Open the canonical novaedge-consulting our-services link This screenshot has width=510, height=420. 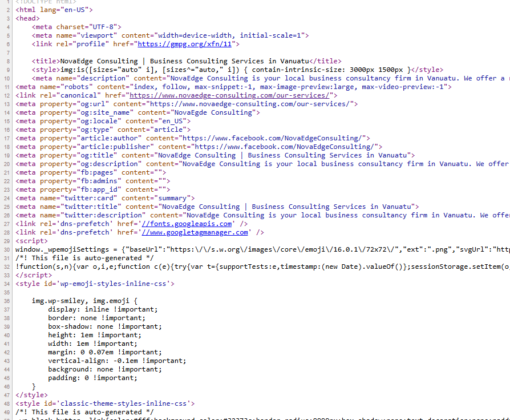click(229, 95)
